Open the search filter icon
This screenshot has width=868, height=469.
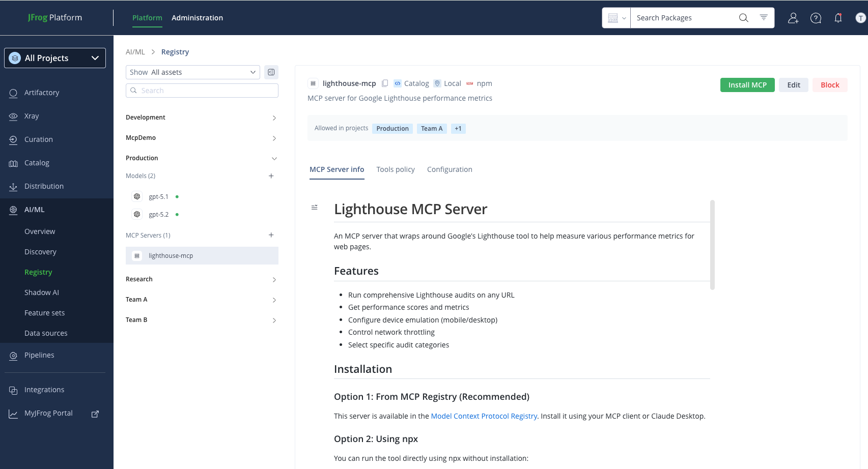tap(764, 17)
